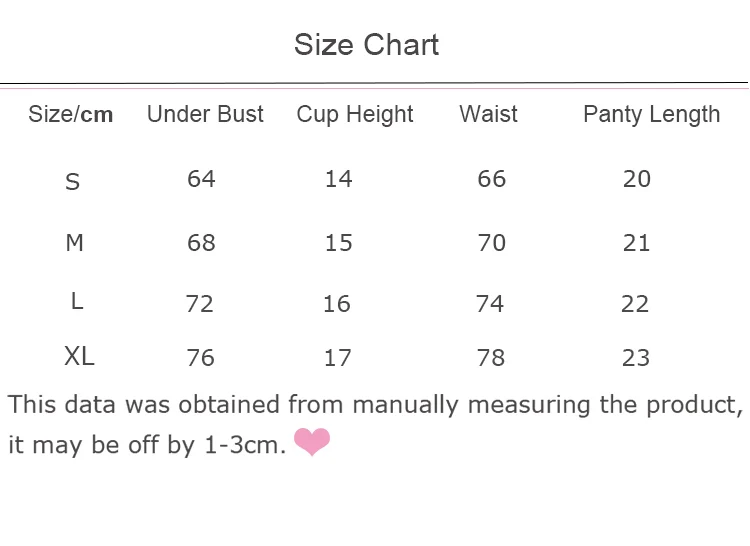Image resolution: width=750 pixels, height=546 pixels.
Task: Click the Cup Height column header
Action: pos(354,114)
